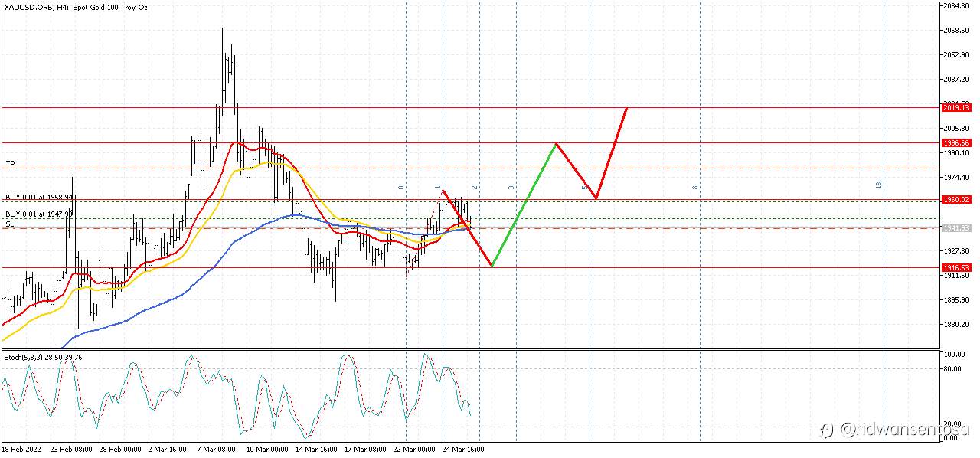The image size is (980, 458).
Task: Click the 24 Mar 16:00 time label
Action: point(463,450)
